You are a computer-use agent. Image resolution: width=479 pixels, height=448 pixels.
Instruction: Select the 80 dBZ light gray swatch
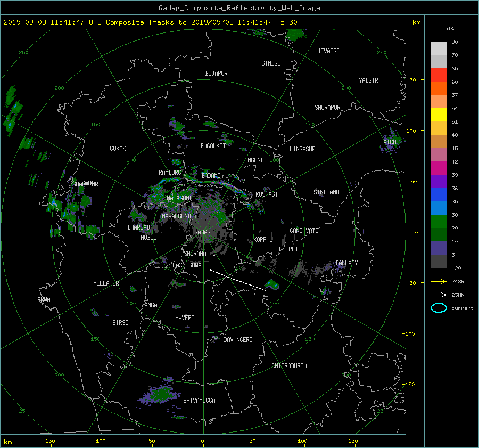439,48
